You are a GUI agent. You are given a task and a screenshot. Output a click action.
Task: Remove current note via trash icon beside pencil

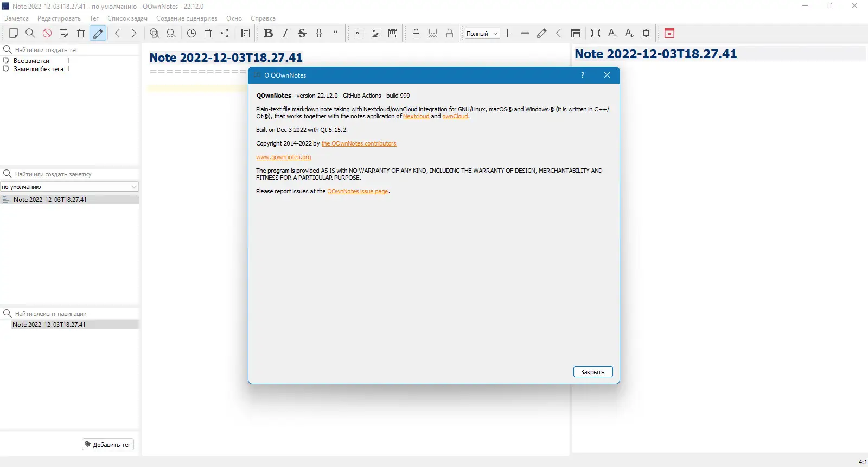click(81, 33)
